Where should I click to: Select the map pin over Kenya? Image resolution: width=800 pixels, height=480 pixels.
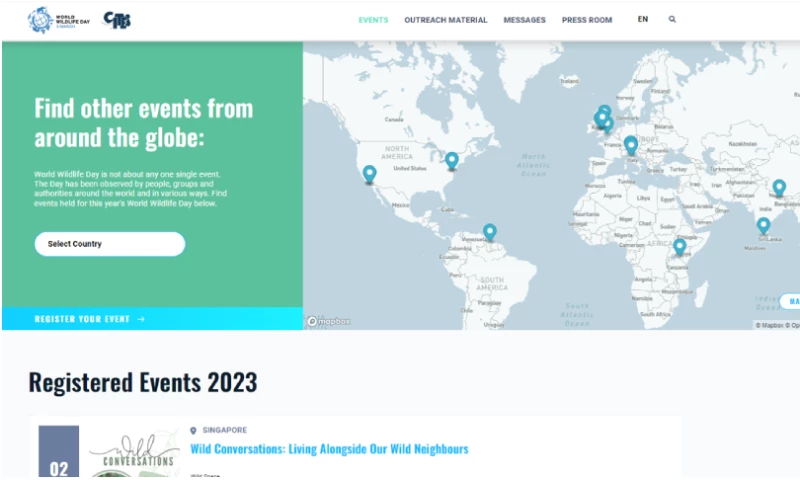tap(680, 247)
